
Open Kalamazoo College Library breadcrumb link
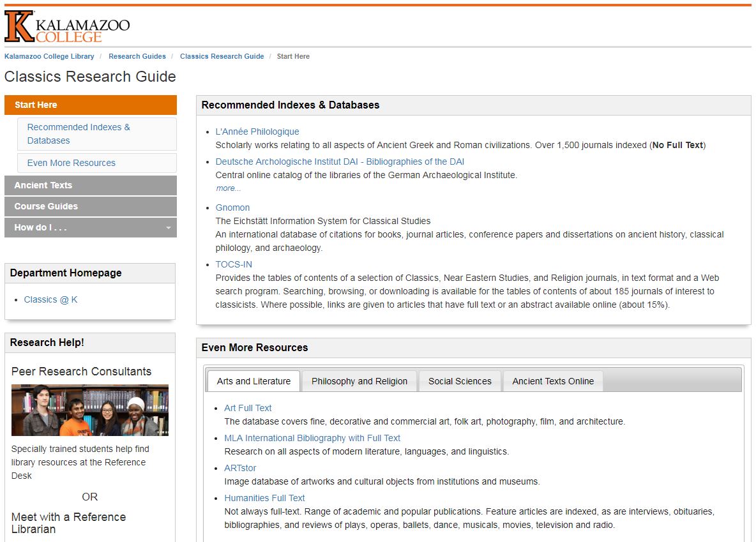pos(49,56)
